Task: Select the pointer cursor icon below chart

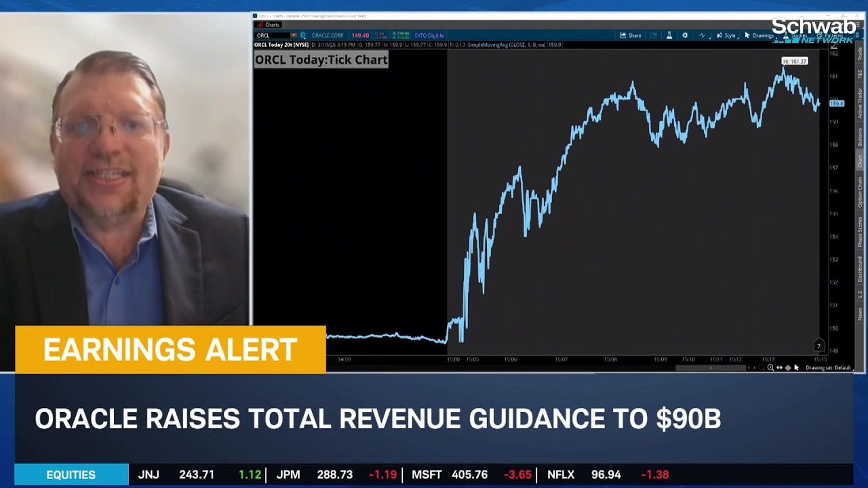Action: click(797, 367)
